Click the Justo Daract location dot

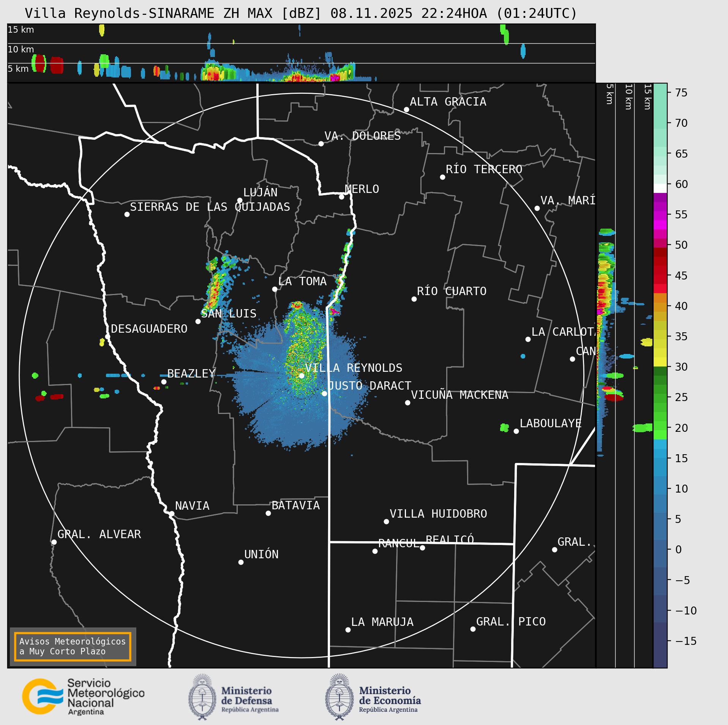tap(324, 393)
